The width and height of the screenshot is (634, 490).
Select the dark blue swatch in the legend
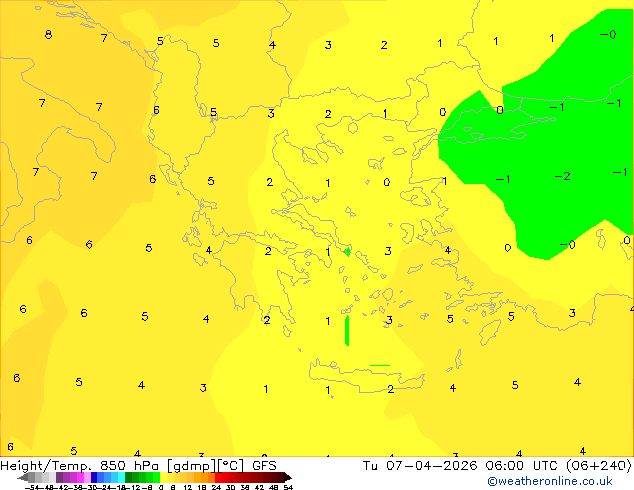(94, 477)
